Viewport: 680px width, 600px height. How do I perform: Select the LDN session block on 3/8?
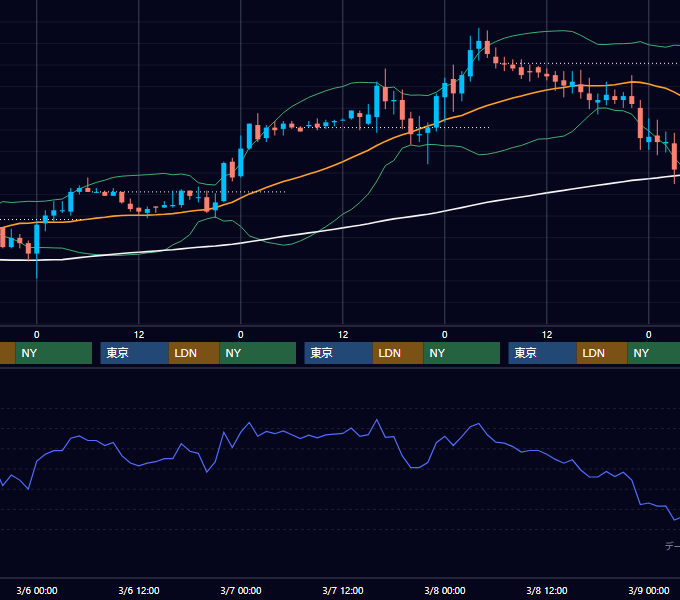click(x=602, y=353)
